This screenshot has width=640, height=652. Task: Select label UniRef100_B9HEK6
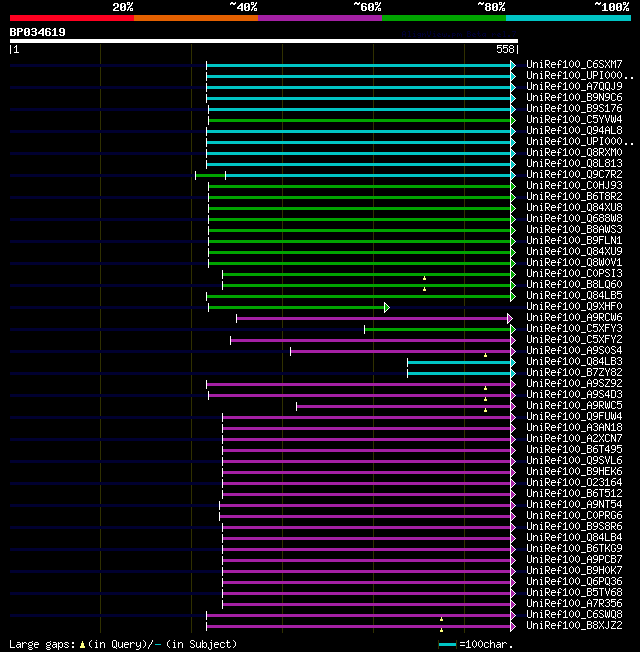point(574,472)
